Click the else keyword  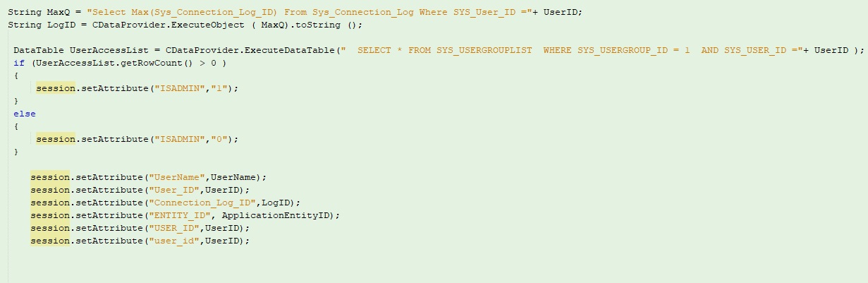(x=25, y=114)
